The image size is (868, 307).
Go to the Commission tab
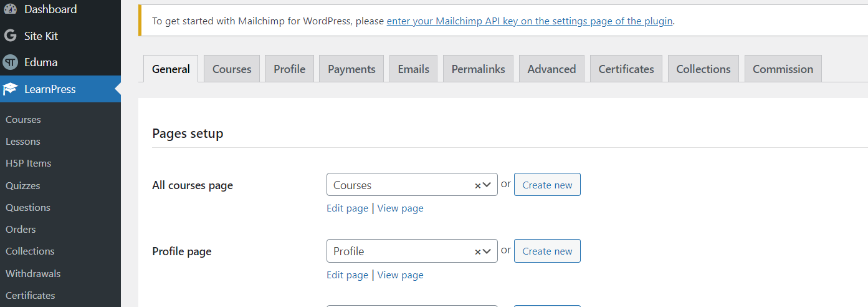[x=783, y=69]
